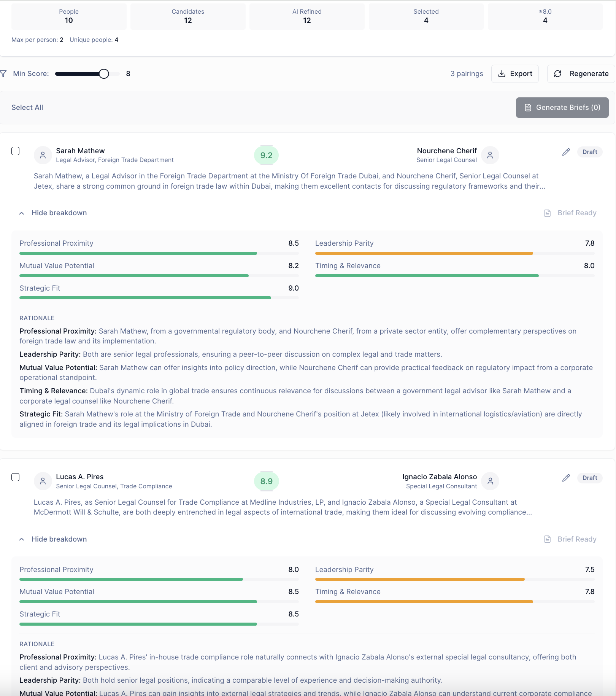The image size is (616, 696).
Task: Click the Min Score slider handle
Action: point(104,74)
